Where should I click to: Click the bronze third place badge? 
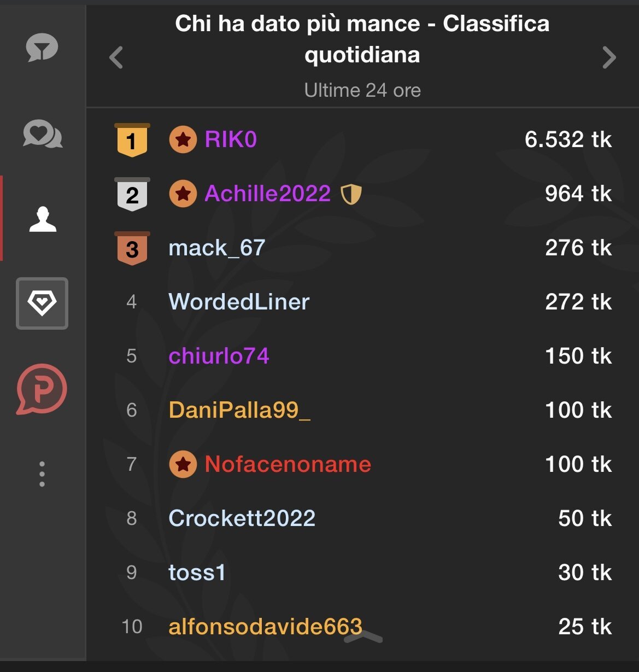point(132,248)
